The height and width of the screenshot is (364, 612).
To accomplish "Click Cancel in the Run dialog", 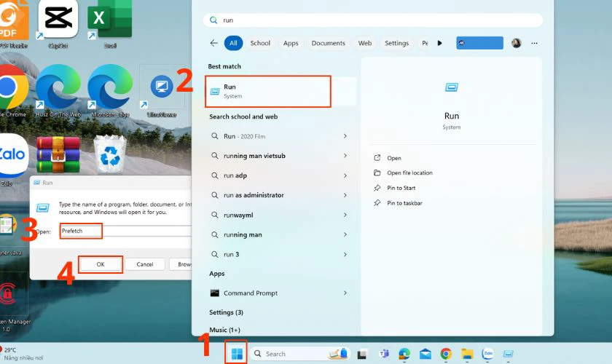I will tap(144, 264).
